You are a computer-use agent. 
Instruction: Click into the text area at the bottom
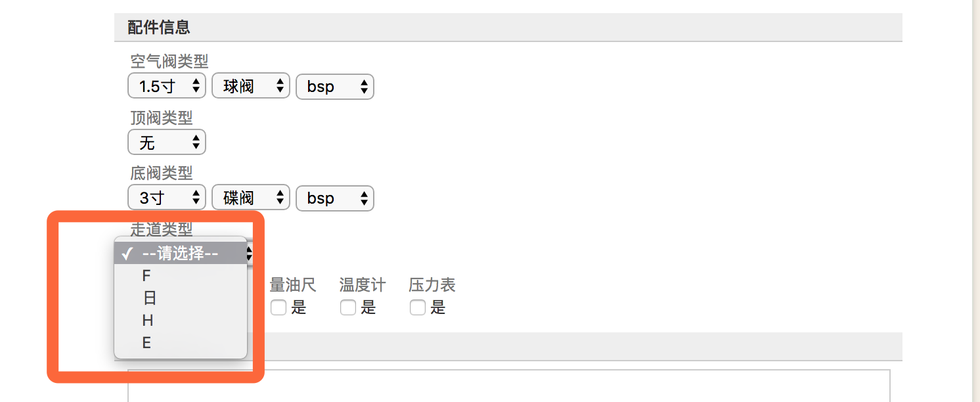[x=508, y=386]
